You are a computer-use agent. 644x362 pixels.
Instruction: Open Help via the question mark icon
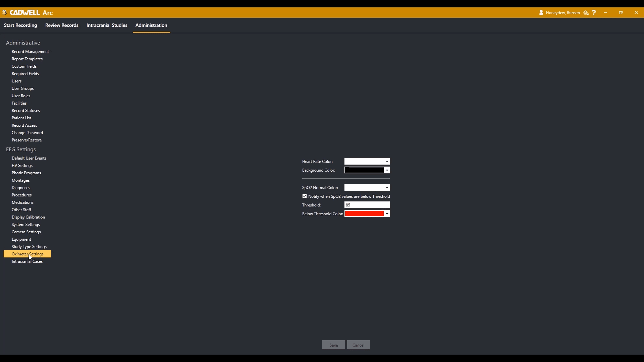point(594,12)
